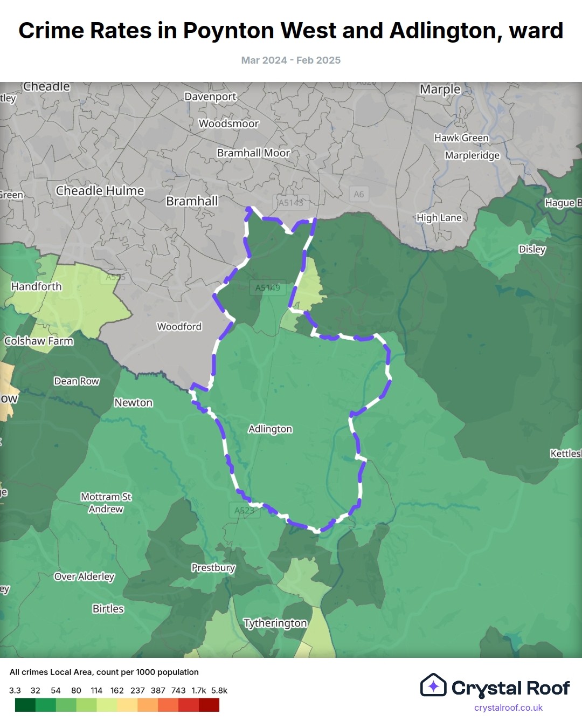Select the Bramhall label on the map
The width and height of the screenshot is (582, 728).
pos(192,201)
